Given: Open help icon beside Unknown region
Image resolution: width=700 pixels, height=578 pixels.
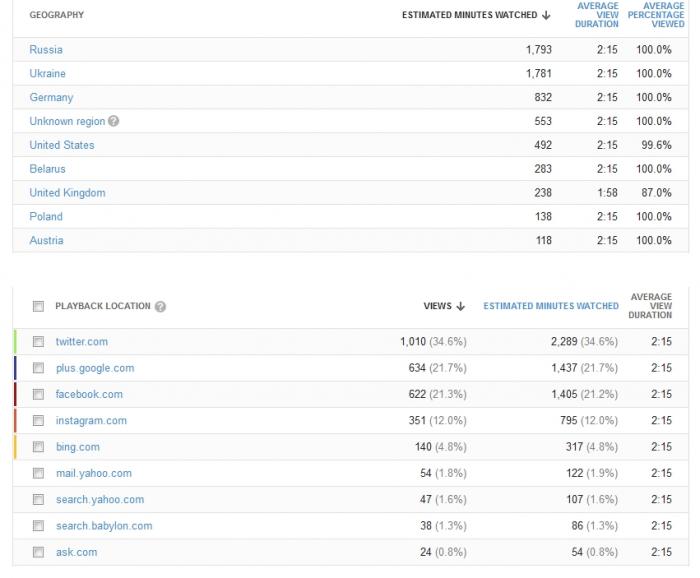Looking at the screenshot, I should click(x=113, y=121).
